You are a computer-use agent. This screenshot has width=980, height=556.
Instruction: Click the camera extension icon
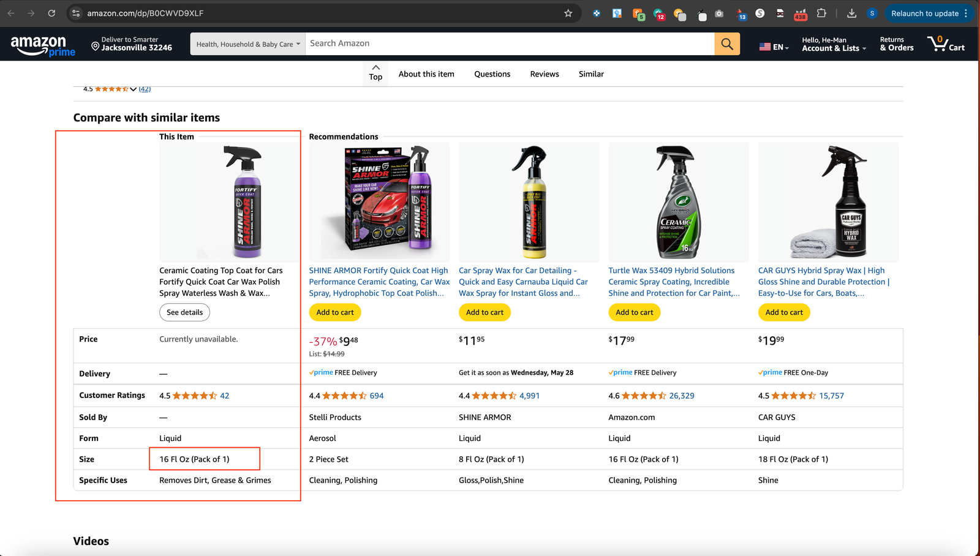(x=719, y=13)
